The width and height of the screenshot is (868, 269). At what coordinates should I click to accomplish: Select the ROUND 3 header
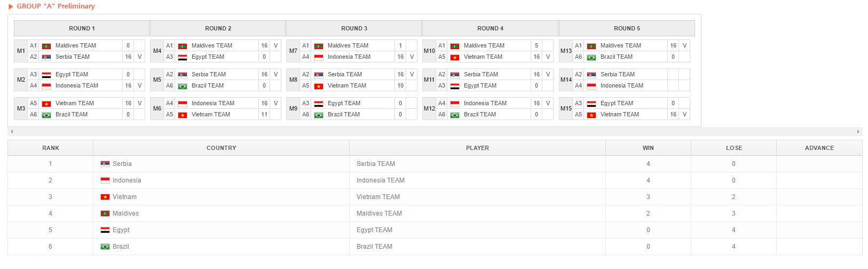[x=354, y=28]
